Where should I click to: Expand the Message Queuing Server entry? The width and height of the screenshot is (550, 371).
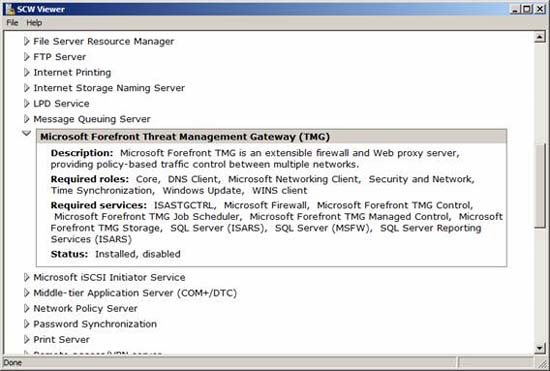click(27, 119)
